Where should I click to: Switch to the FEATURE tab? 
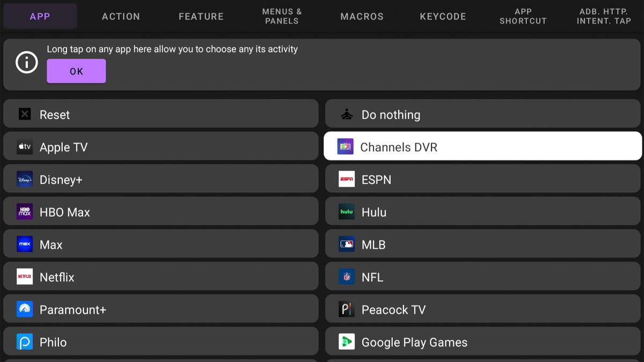click(201, 16)
